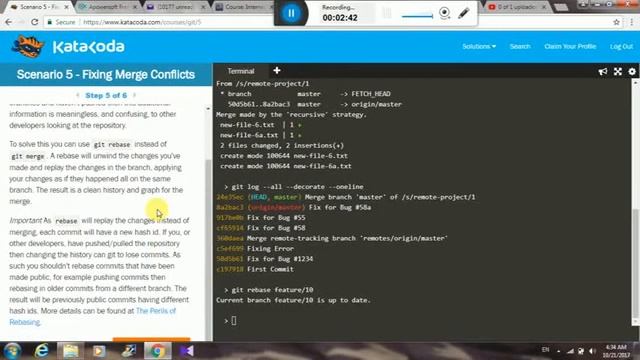Open the Search link in header
Viewport: 640px width, 360px height.
(520, 47)
